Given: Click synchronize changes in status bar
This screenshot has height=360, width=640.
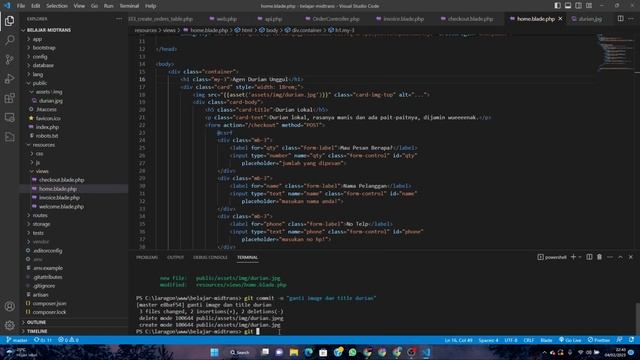Looking at the screenshot, I should [43, 340].
